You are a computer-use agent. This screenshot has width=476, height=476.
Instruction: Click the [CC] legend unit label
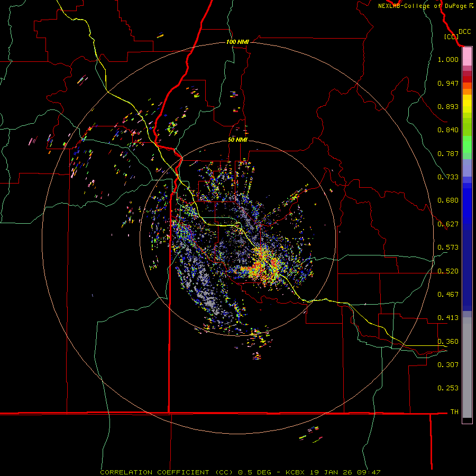451,36
